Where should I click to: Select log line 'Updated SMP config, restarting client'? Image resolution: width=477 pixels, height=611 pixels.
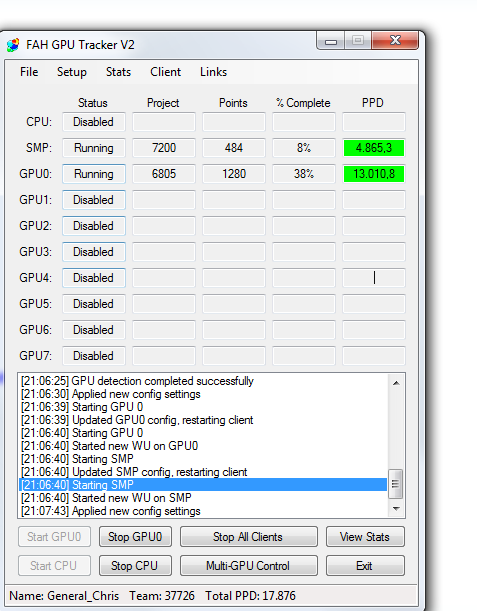coord(203,472)
